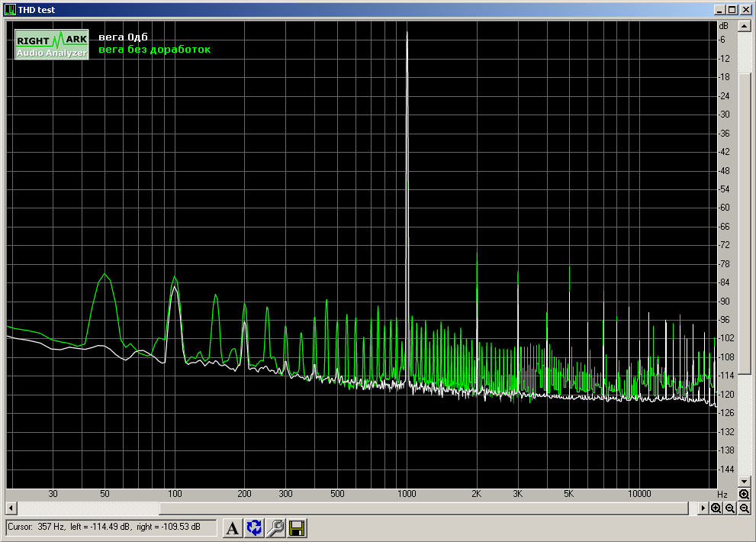Minimize the THD test window
756x542 pixels.
720,10
